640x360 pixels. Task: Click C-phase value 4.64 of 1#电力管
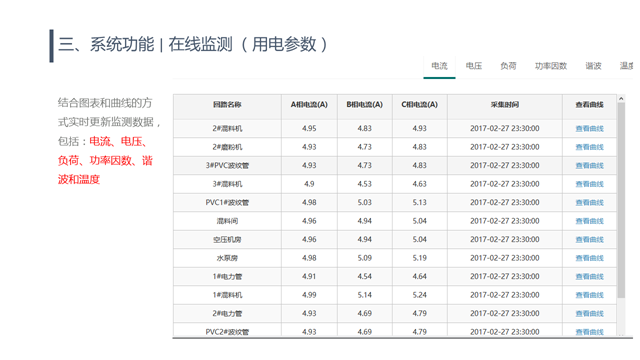point(420,276)
